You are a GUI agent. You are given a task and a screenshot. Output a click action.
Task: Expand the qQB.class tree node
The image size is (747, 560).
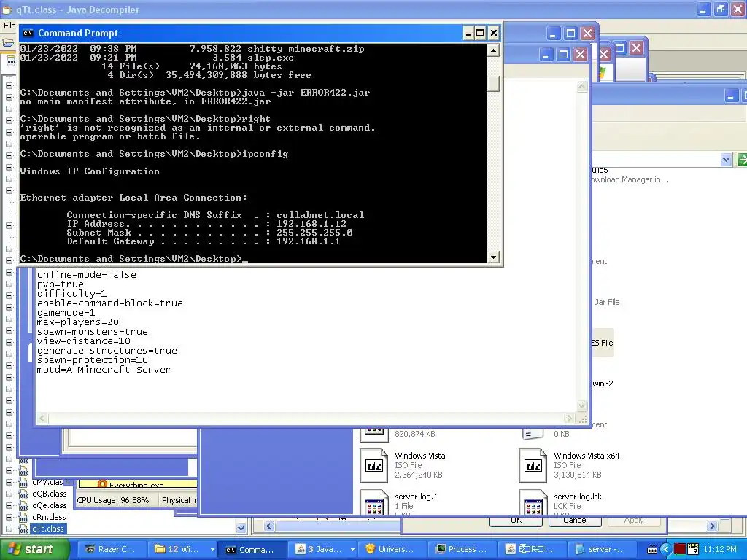pyautogui.click(x=9, y=494)
